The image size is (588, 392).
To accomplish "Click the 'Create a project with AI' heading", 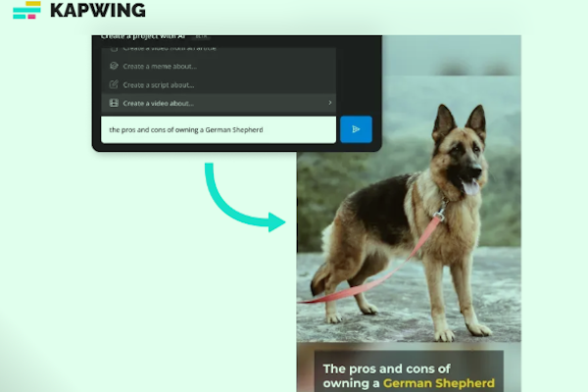I will click(x=142, y=36).
